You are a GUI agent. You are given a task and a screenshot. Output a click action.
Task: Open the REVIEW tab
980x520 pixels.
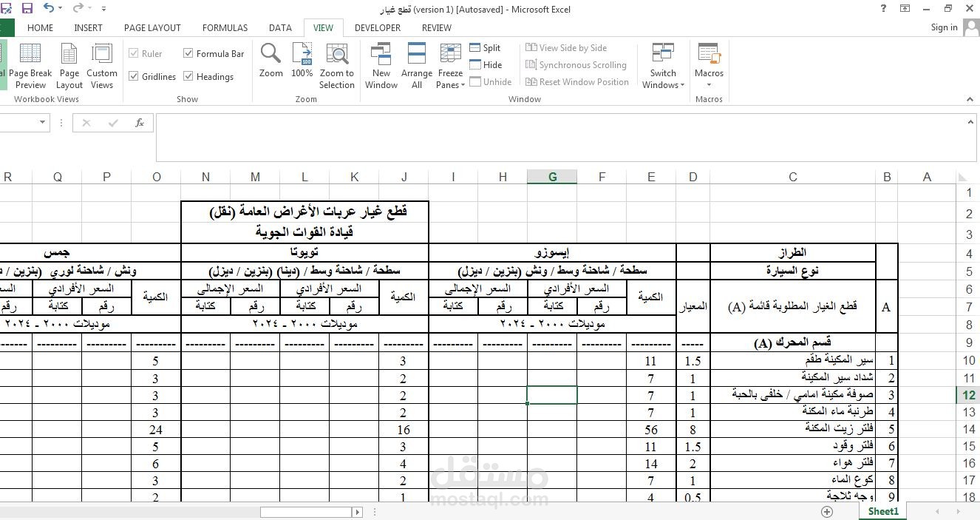[437, 27]
